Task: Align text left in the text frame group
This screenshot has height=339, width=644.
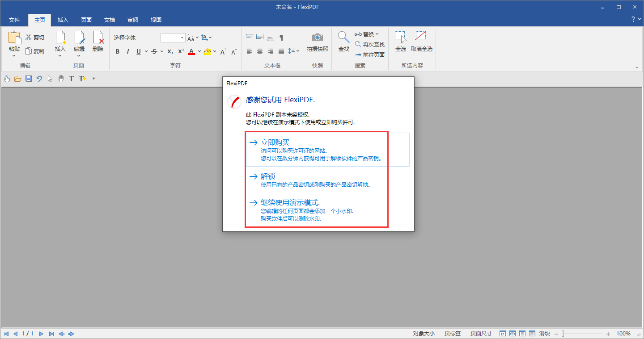Action: (249, 51)
